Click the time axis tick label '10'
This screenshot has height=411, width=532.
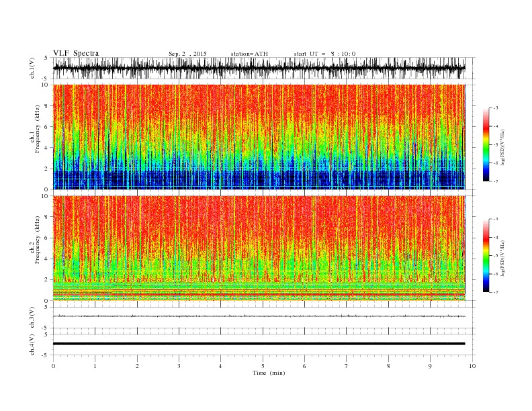tap(472, 366)
